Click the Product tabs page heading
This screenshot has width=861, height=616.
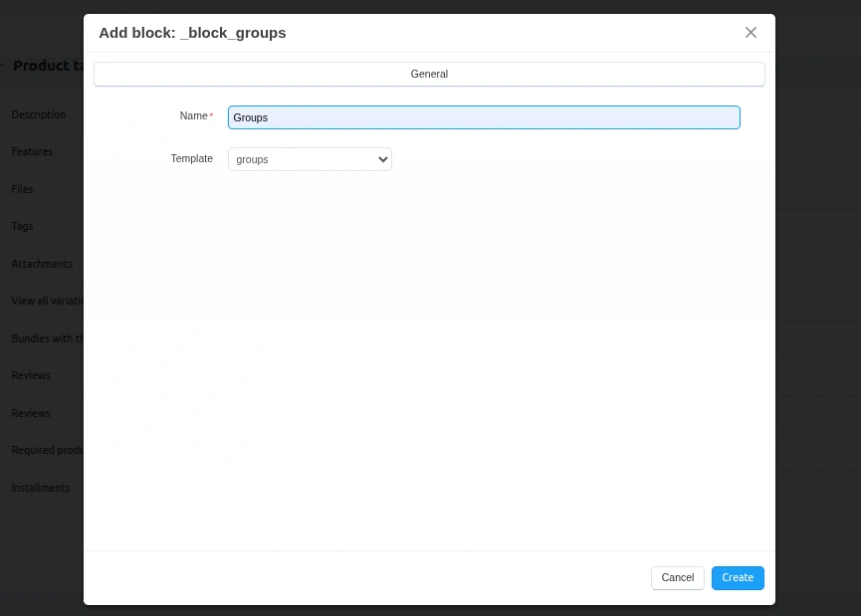click(x=48, y=66)
